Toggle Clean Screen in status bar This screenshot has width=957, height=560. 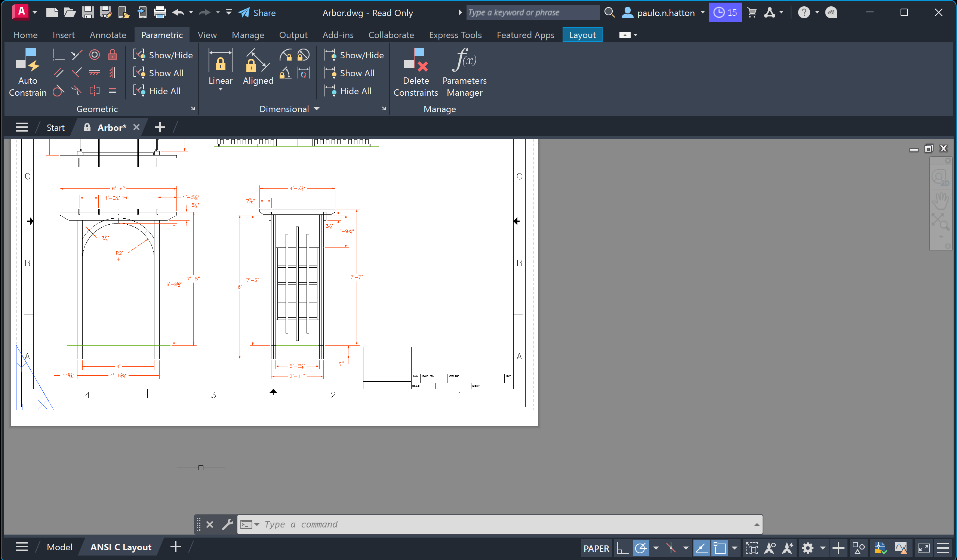click(x=924, y=548)
